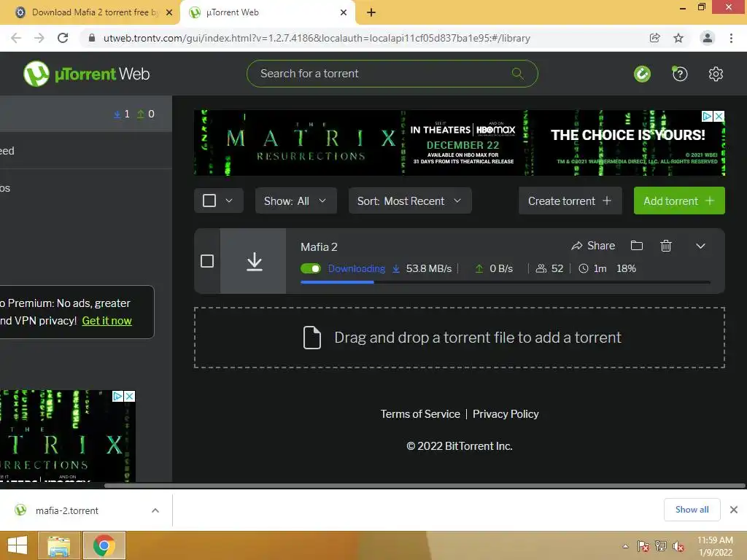
Task: Open File Explorer from taskbar
Action: pos(58,545)
